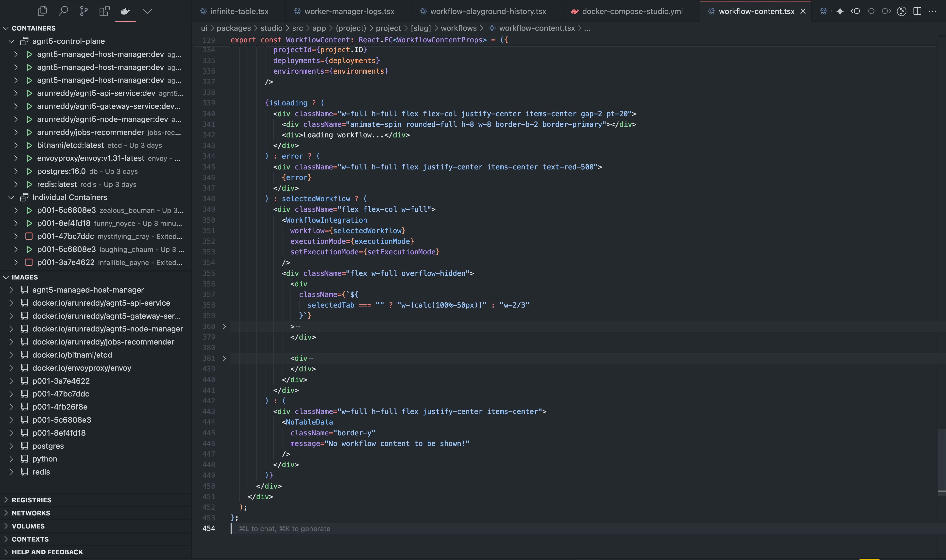946x560 pixels.
Task: Select docker.io/arunreddy/jobs-recommender image
Action: [96, 342]
